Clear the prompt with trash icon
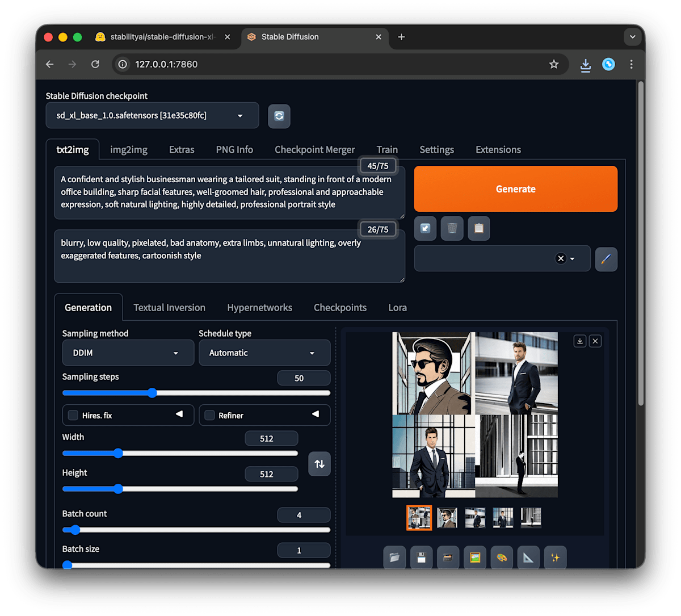Image resolution: width=681 pixels, height=616 pixels. pos(452,228)
